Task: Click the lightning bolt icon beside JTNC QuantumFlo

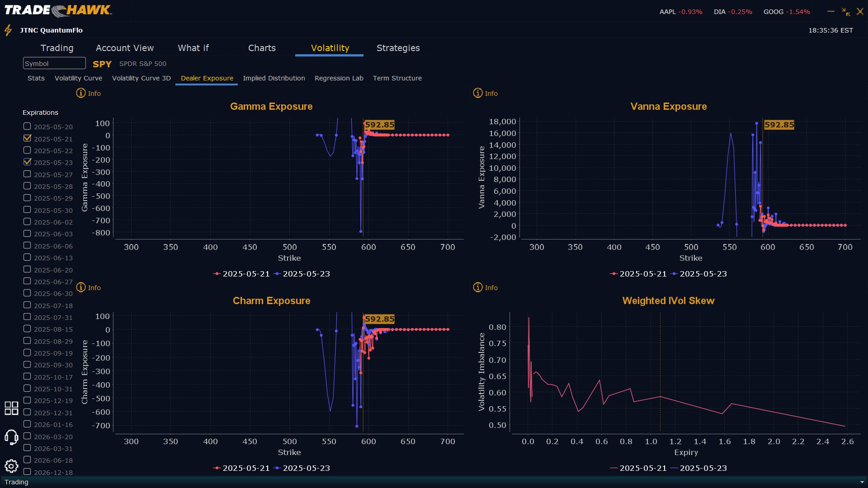Action: coord(8,30)
